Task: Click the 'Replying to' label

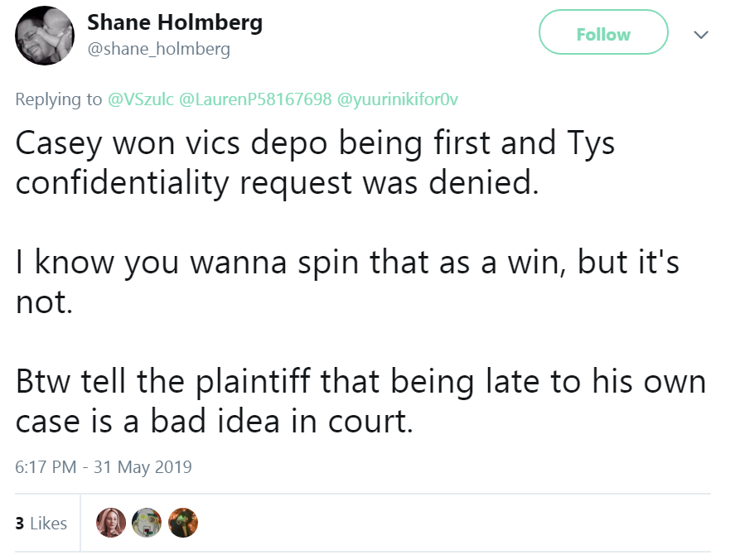Action: [x=59, y=99]
